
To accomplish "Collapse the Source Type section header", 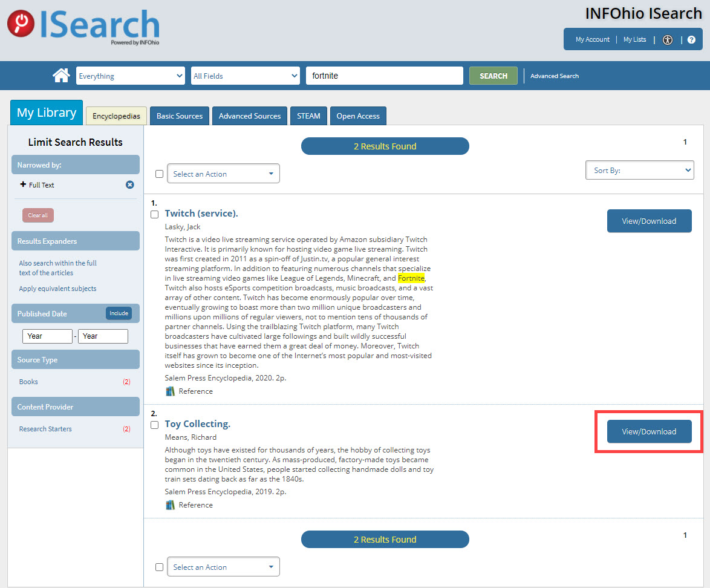I will pos(75,360).
